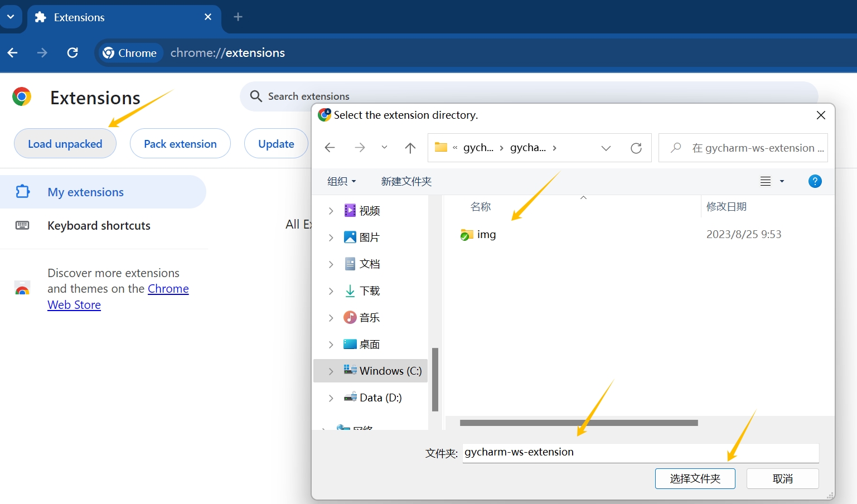
Task: Click the navigation pane vertical scrollbar
Action: (435, 380)
